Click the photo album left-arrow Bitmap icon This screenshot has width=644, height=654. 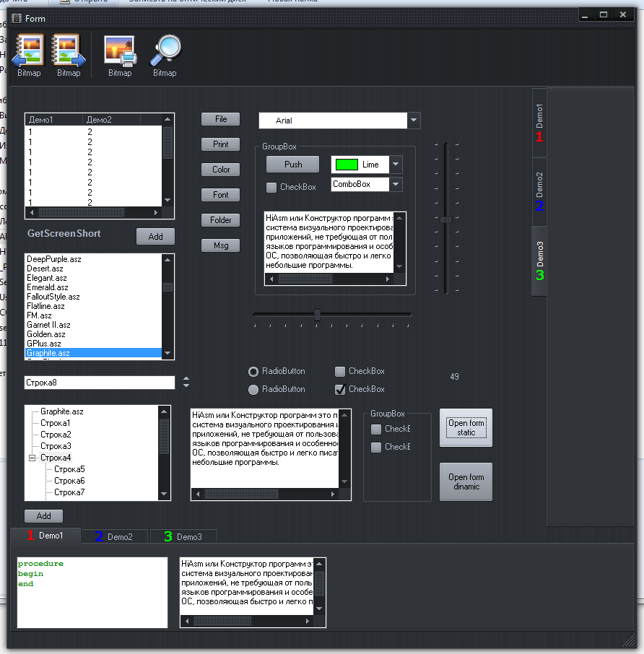pos(27,51)
